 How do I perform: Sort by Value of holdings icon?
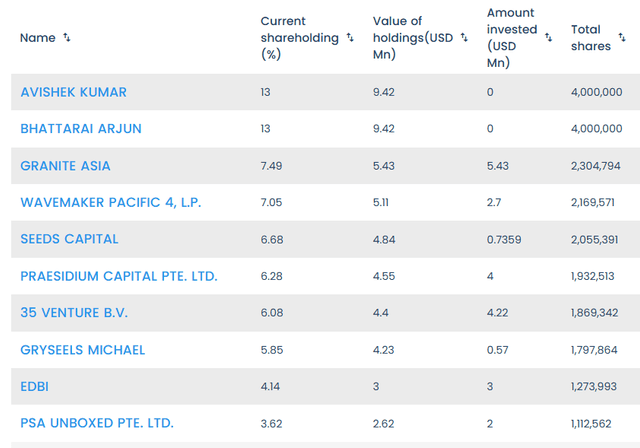point(464,38)
